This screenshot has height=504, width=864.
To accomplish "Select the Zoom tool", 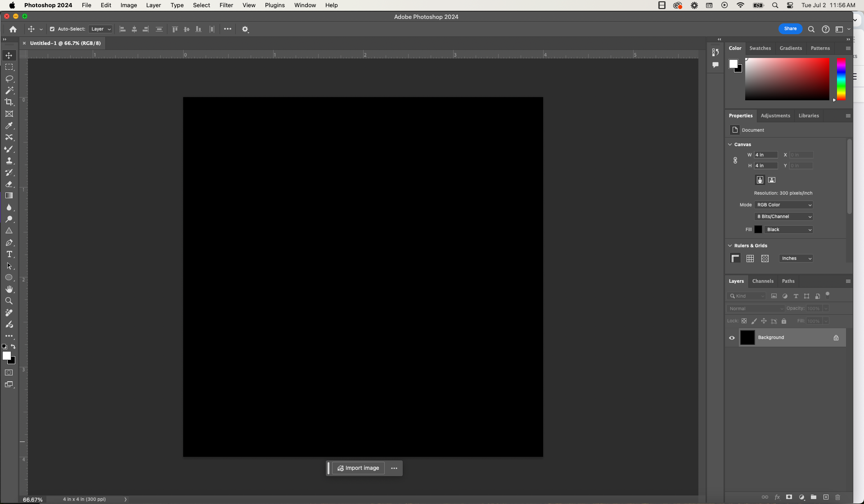I will point(9,301).
